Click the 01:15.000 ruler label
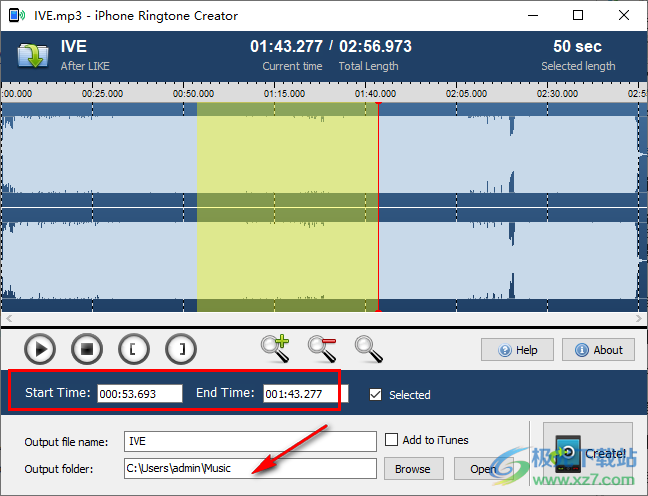Viewport: 648px width, 496px height. pos(284,94)
